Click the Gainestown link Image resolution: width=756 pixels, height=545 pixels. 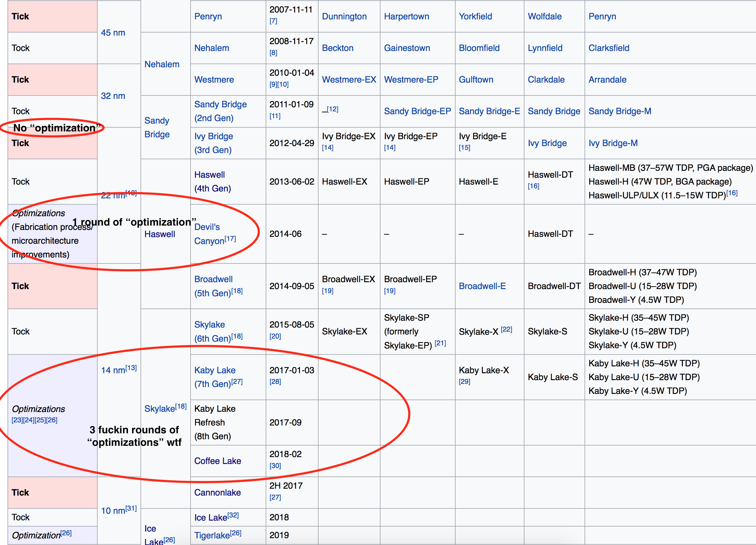(407, 48)
